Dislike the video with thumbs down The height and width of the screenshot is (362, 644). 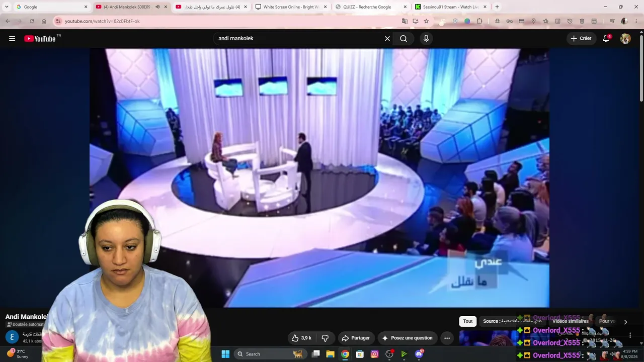click(x=325, y=338)
